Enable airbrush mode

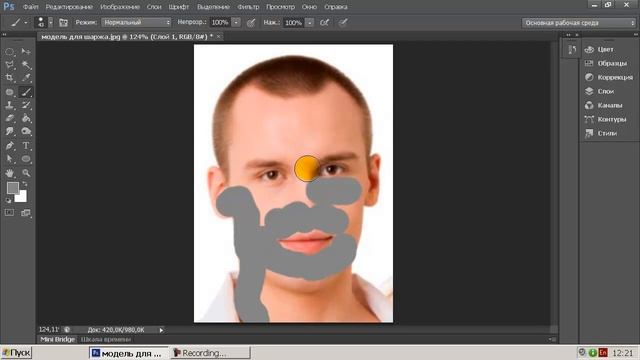click(324, 23)
